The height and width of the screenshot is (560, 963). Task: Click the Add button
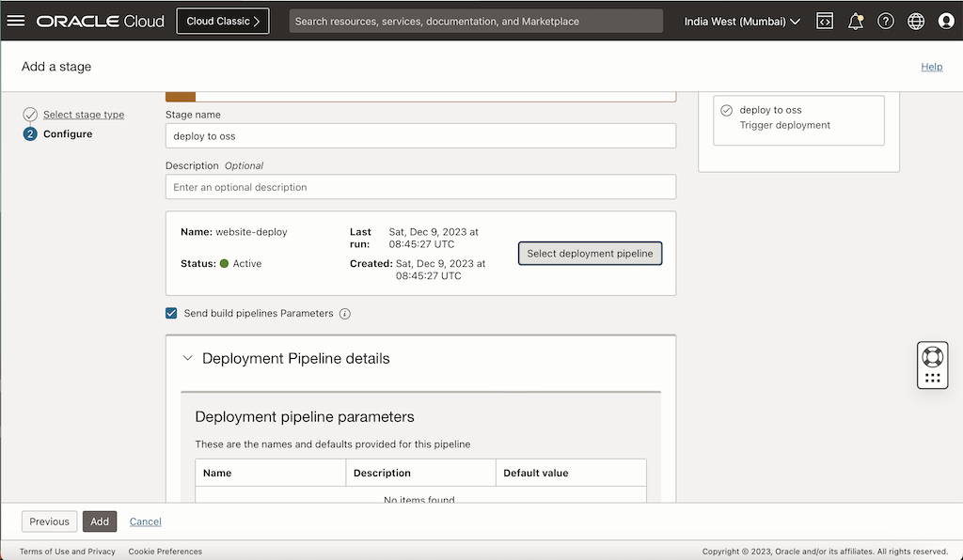coord(100,521)
